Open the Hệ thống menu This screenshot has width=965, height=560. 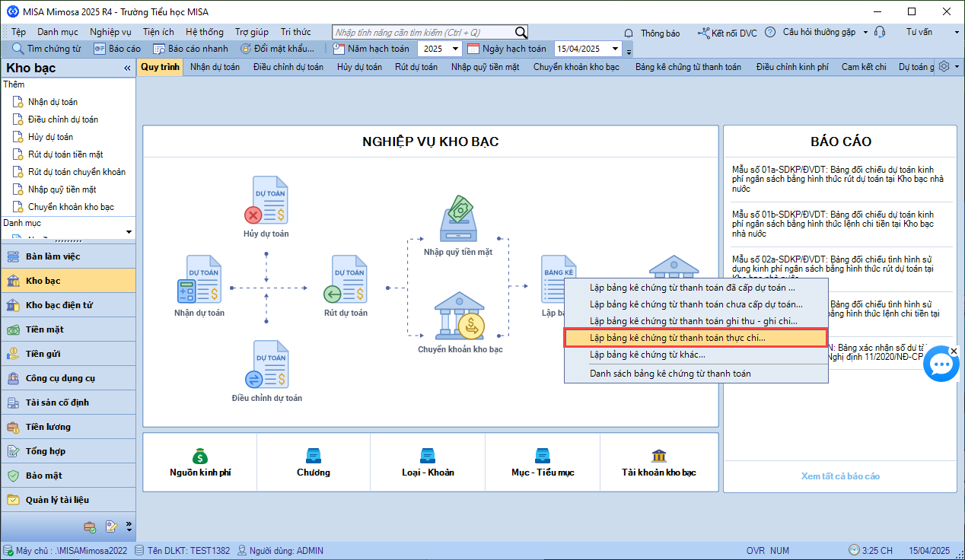coord(205,32)
